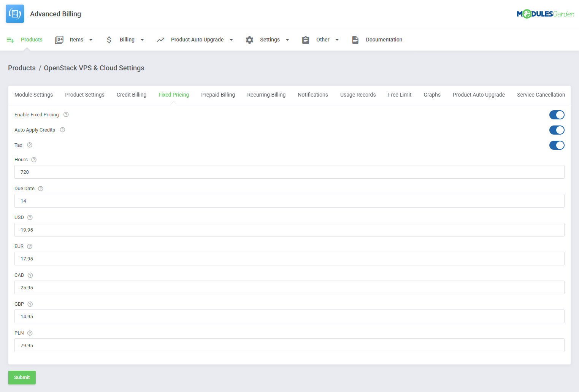This screenshot has height=392, width=579.
Task: Click the dollar sign icon next to Billing
Action: 109,40
